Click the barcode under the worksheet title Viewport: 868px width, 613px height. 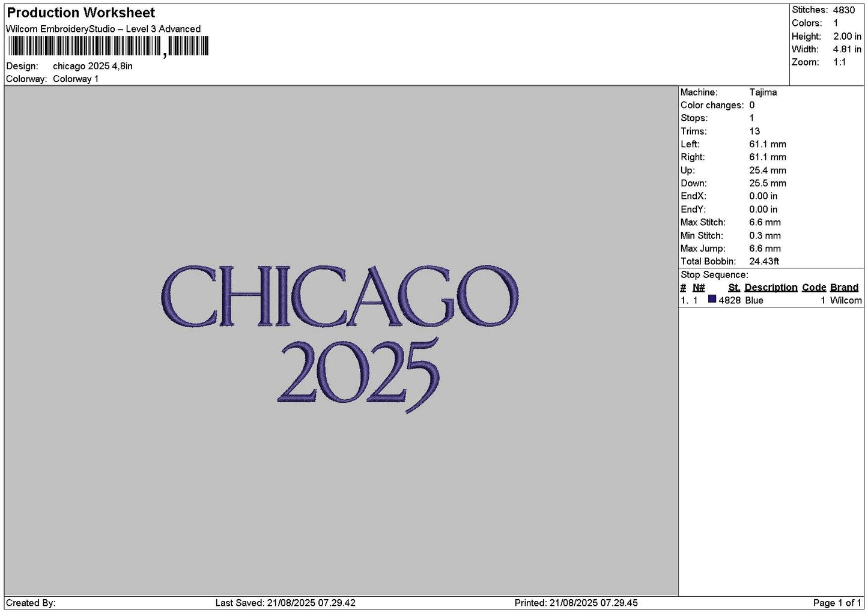[x=108, y=46]
